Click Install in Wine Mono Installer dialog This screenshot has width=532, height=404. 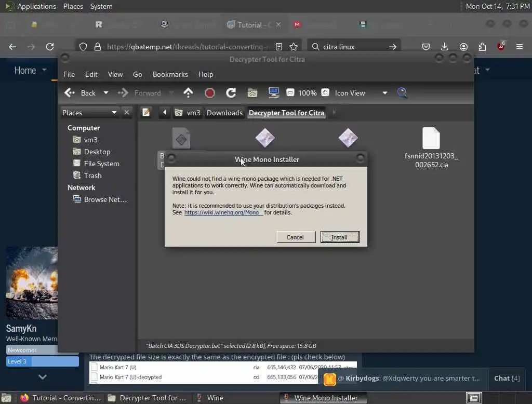pos(340,237)
